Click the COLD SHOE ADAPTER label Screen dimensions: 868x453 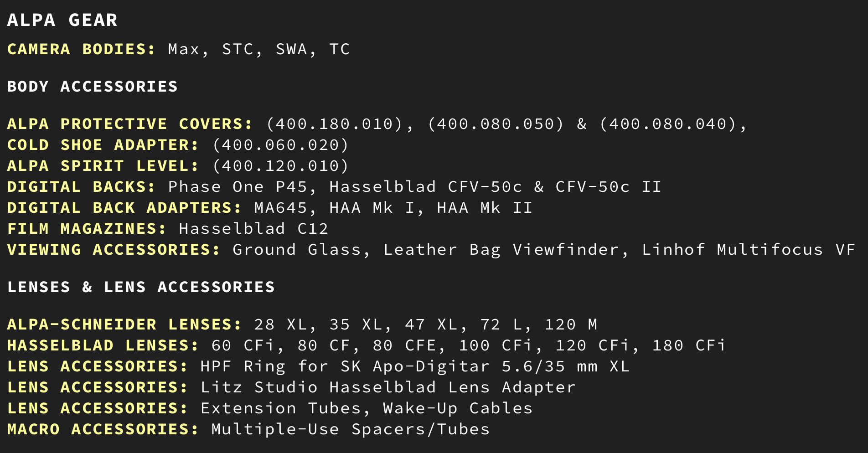[x=103, y=145]
